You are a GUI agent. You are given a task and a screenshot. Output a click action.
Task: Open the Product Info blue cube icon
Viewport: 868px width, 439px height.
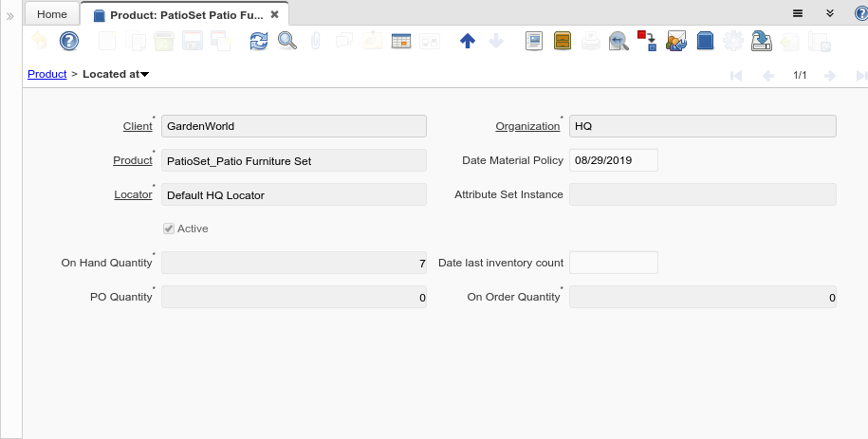click(705, 41)
